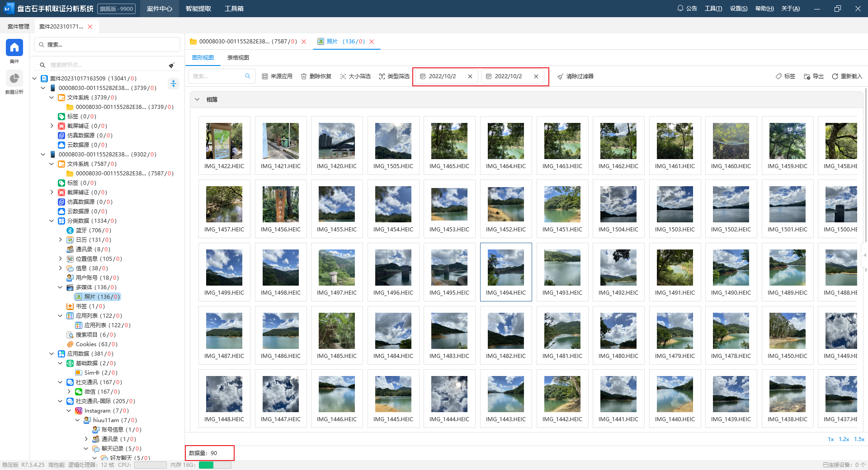The height and width of the screenshot is (470, 868).
Task: Collapse the 相簿 album section
Action: coord(197,99)
